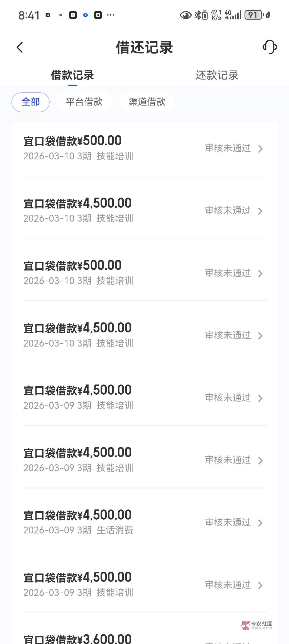Filter by 渠道借款
The width and height of the screenshot is (289, 644).
[x=147, y=102]
